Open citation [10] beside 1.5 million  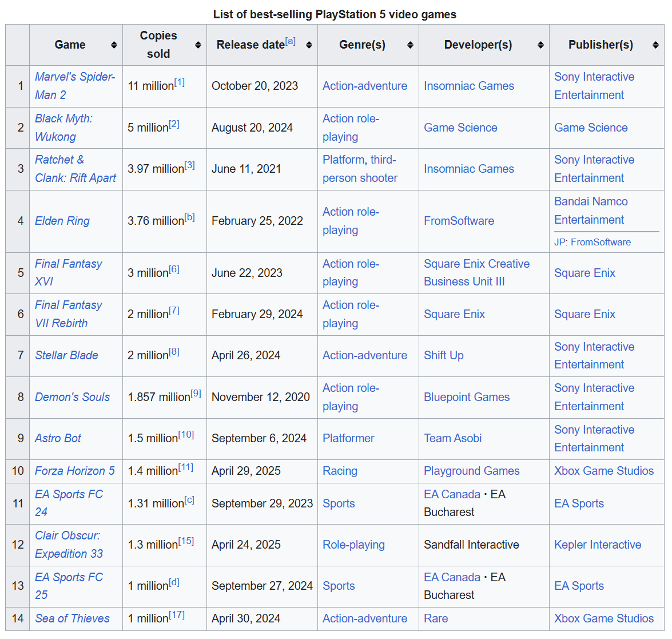coord(186,435)
